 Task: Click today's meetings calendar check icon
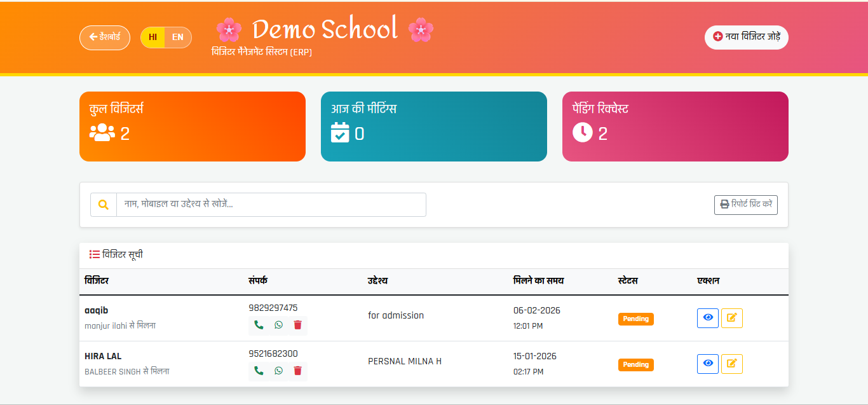click(x=340, y=133)
